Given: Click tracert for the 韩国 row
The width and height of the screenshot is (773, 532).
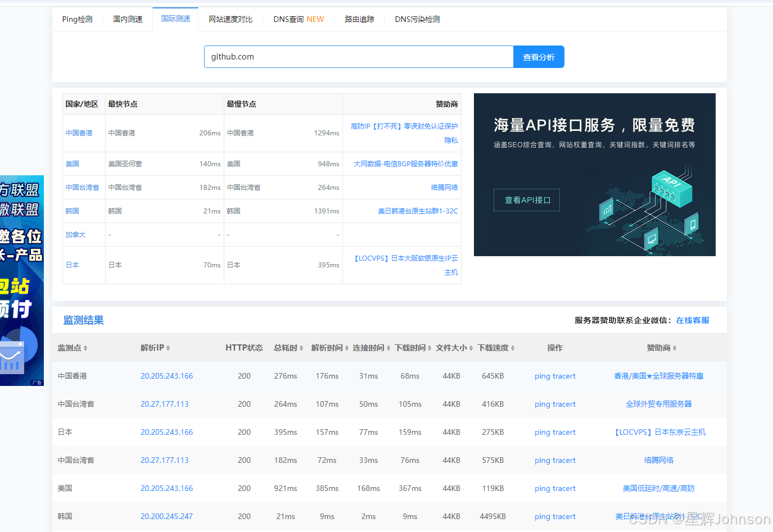Looking at the screenshot, I should 564,516.
